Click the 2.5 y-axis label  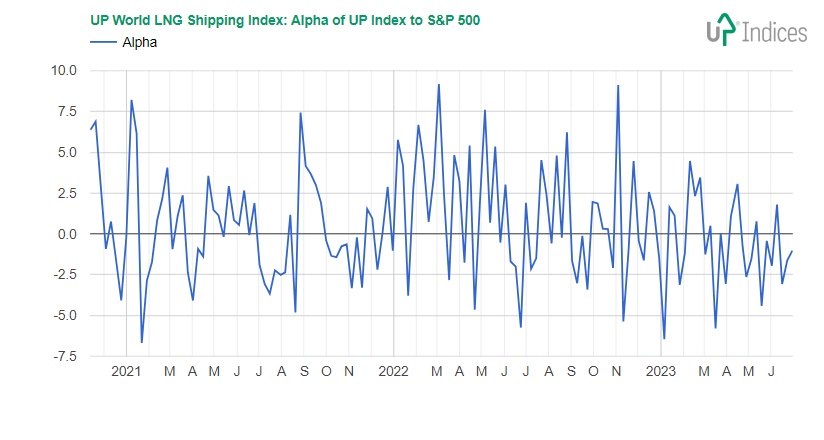point(67,194)
